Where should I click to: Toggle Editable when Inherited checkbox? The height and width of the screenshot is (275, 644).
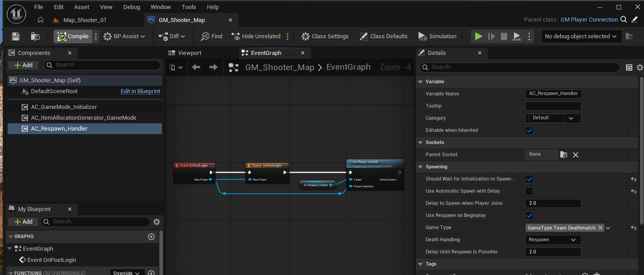pos(529,131)
